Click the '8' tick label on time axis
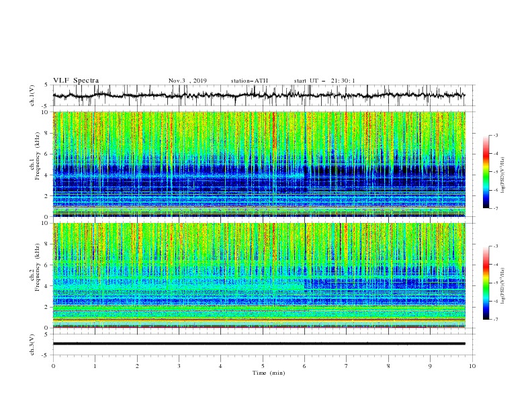 388,366
